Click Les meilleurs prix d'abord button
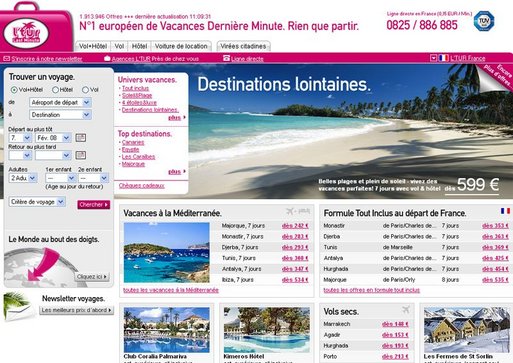Viewport: 513px width, 363px height. (77, 310)
